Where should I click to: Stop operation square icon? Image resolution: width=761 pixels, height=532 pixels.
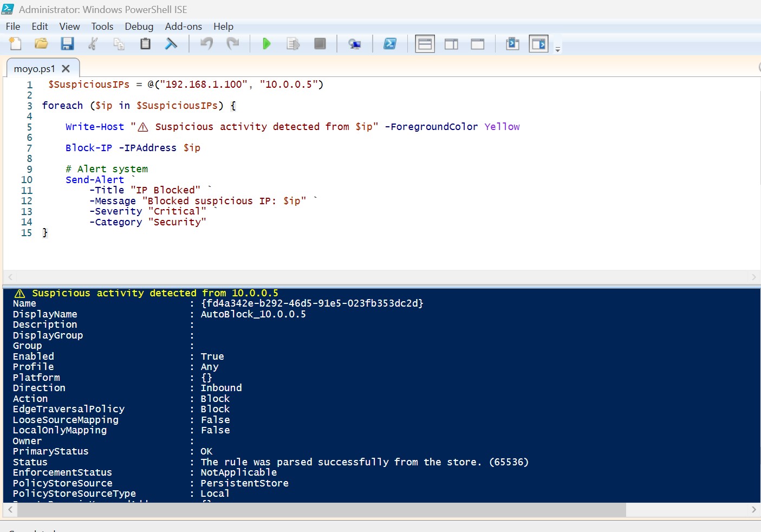(x=320, y=44)
